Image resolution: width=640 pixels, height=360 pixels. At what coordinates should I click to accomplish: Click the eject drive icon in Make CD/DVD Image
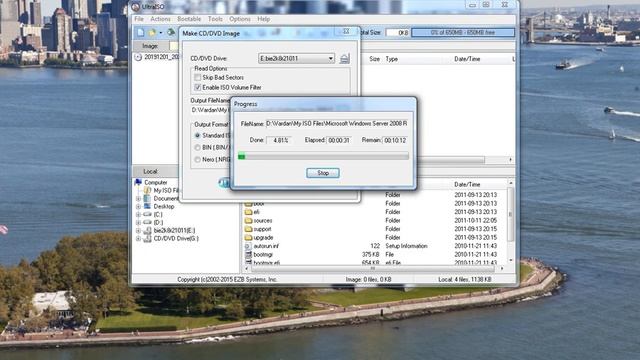pyautogui.click(x=344, y=59)
